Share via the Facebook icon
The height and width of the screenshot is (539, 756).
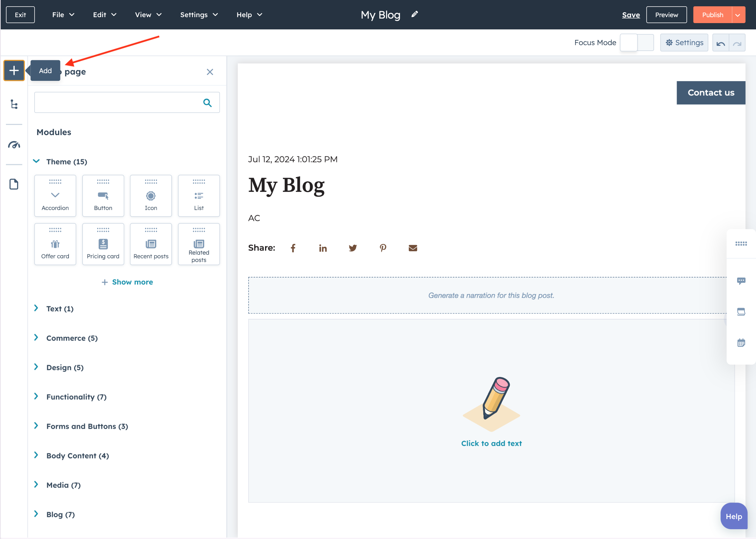(x=293, y=248)
